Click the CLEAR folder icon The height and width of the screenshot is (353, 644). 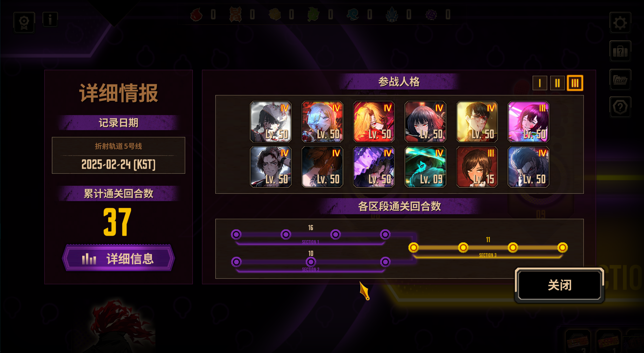[x=620, y=79]
